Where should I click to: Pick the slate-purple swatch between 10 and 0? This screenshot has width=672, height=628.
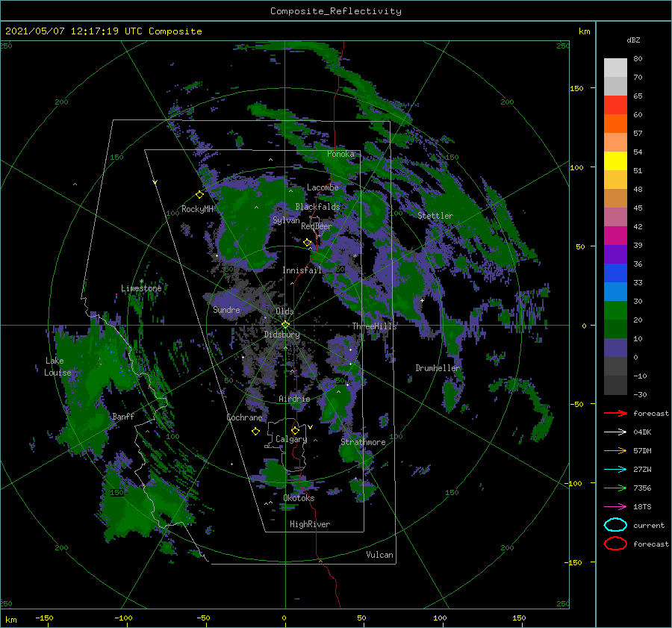[615, 348]
